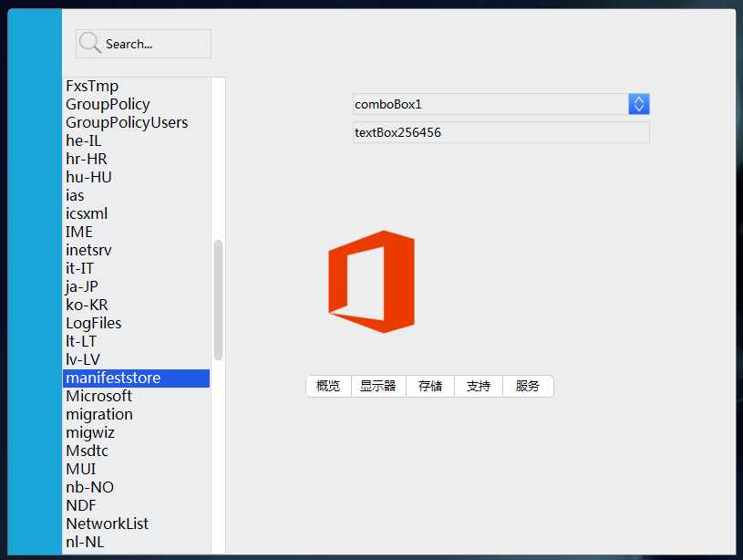This screenshot has height=560, width=743.
Task: Click the list's vertical scrollbar thumb
Action: tap(219, 300)
